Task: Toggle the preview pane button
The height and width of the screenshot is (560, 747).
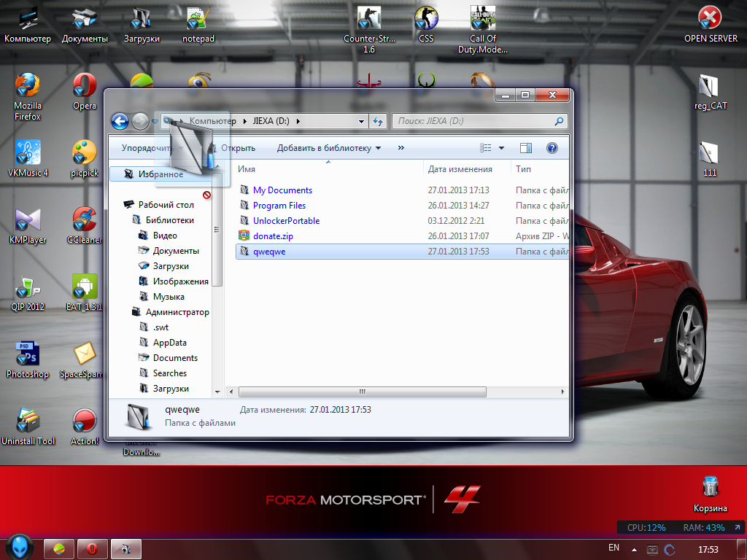Action: 526,148
